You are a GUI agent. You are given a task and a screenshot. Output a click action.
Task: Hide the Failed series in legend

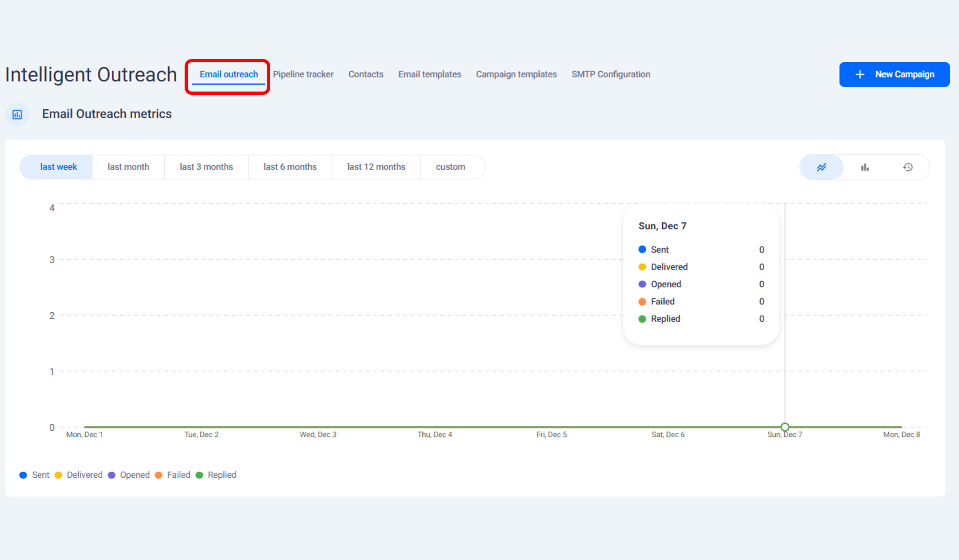(173, 475)
